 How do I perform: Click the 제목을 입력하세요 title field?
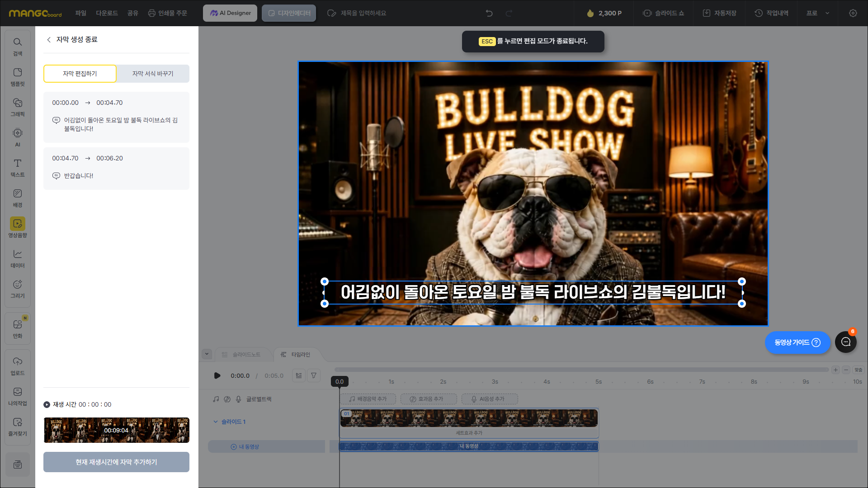click(363, 13)
